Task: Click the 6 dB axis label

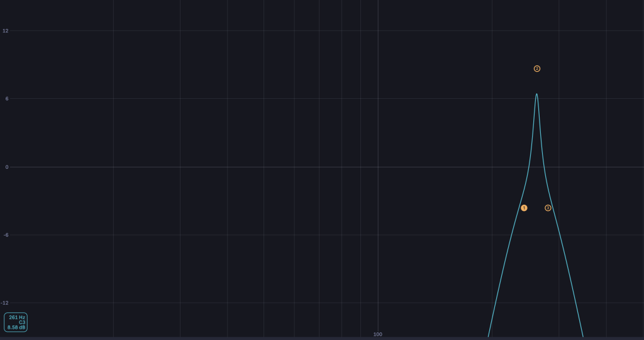Action: coord(6,99)
